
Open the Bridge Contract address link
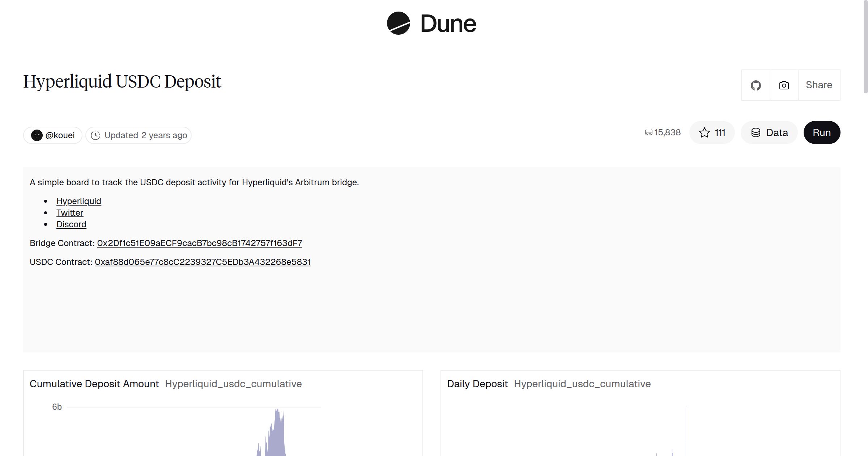coord(199,243)
